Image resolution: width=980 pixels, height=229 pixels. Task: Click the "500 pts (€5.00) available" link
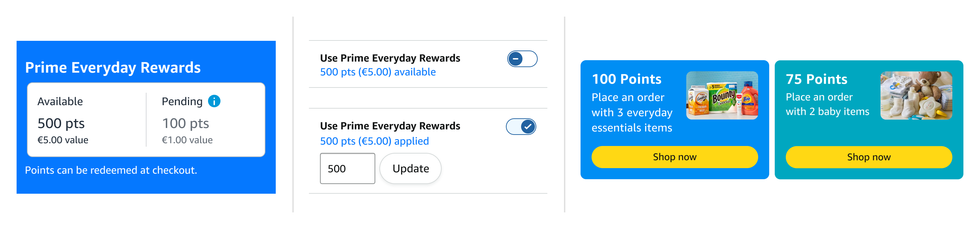[377, 72]
